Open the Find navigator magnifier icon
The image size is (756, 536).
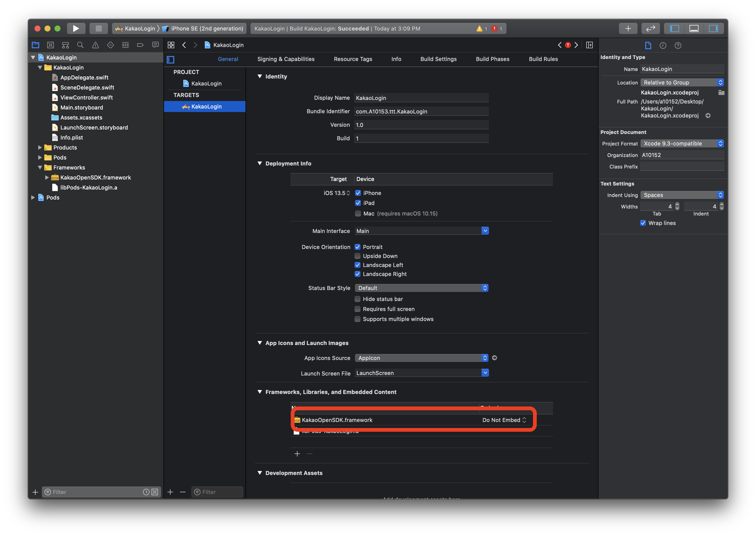pos(80,45)
